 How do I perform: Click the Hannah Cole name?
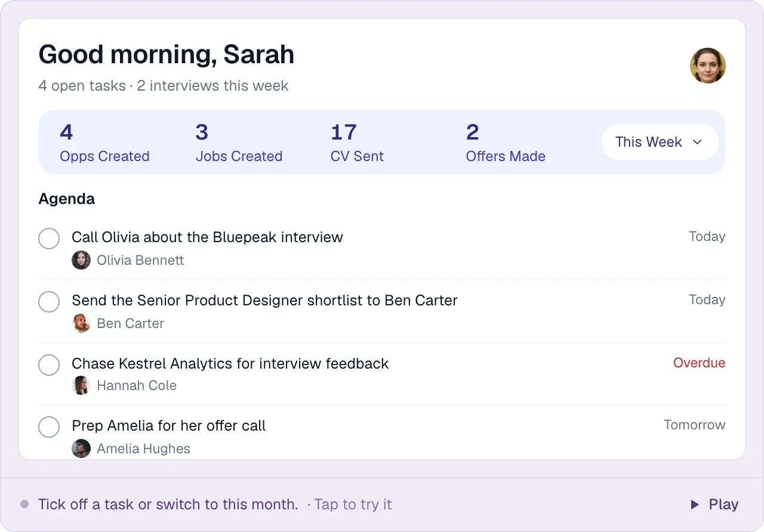click(137, 385)
